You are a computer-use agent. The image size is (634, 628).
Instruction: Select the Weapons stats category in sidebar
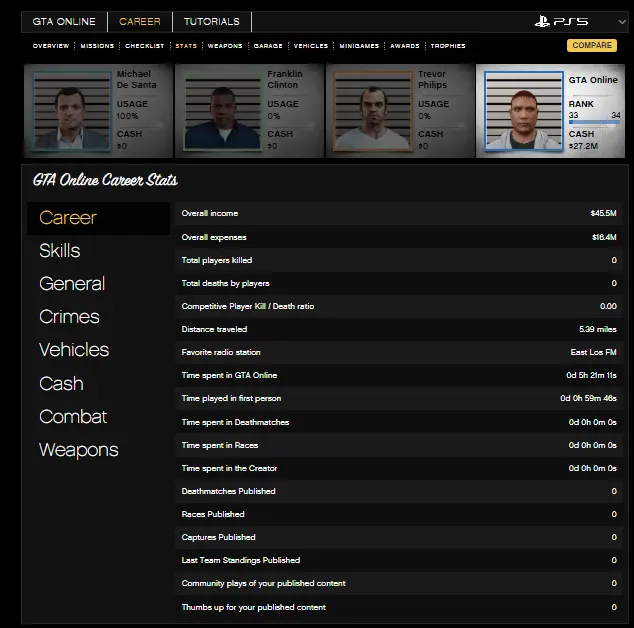pyautogui.click(x=79, y=450)
